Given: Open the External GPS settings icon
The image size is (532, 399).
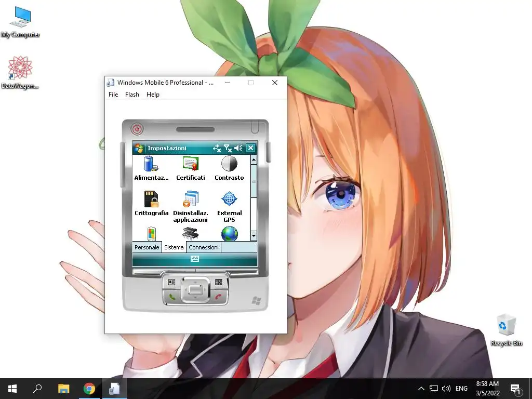Looking at the screenshot, I should [x=229, y=207].
